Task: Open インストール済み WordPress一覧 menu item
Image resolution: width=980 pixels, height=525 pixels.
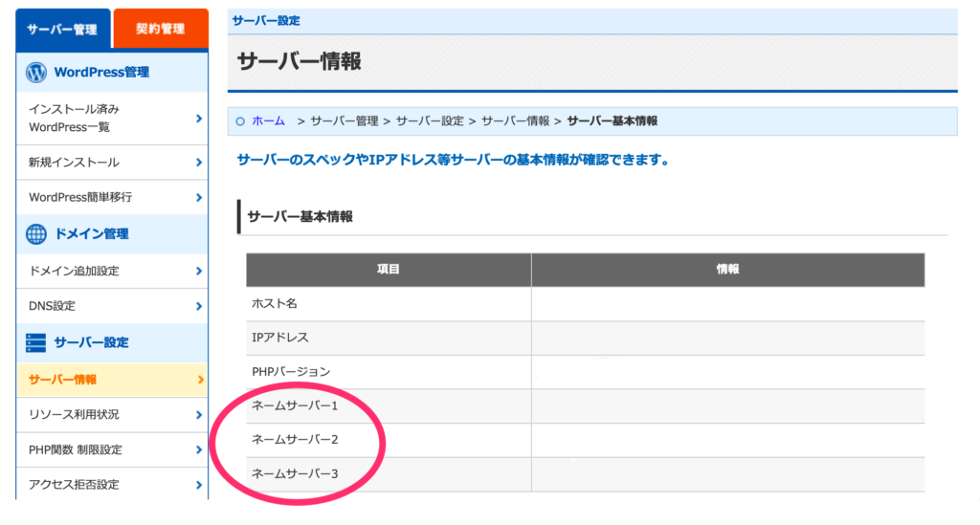Action: pos(113,118)
